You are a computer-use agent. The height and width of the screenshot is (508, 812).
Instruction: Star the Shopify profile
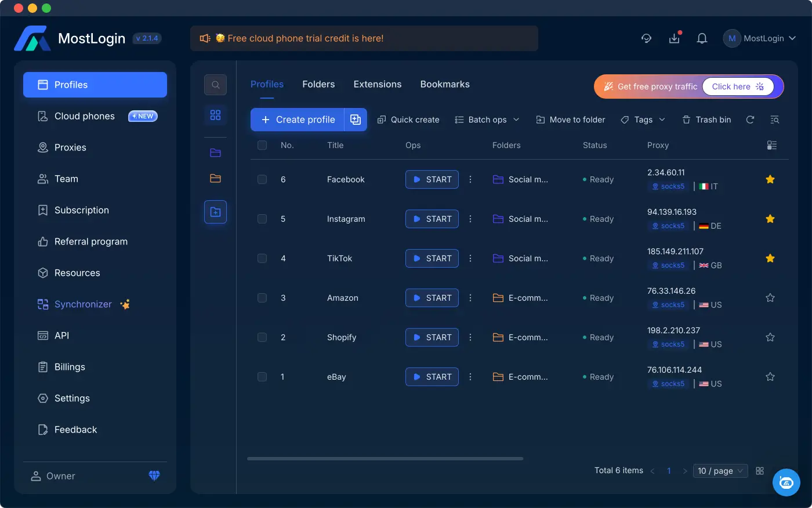click(x=770, y=337)
